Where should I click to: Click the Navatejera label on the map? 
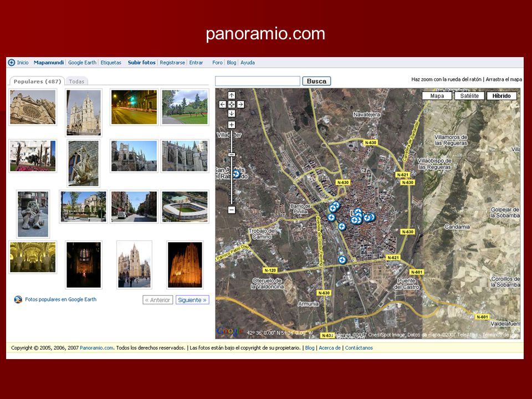click(366, 115)
